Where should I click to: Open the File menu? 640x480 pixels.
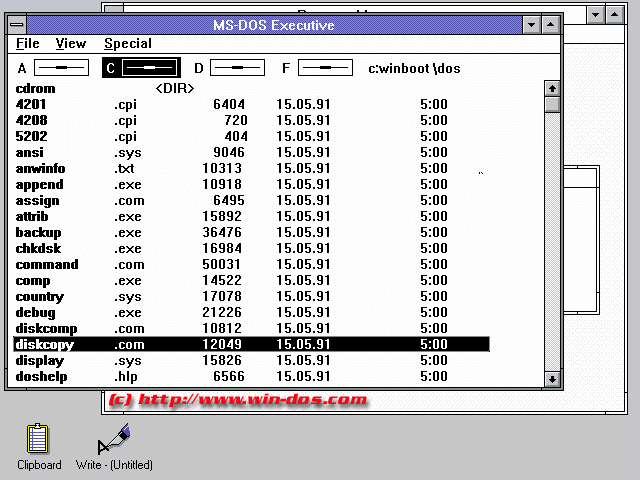pos(28,44)
